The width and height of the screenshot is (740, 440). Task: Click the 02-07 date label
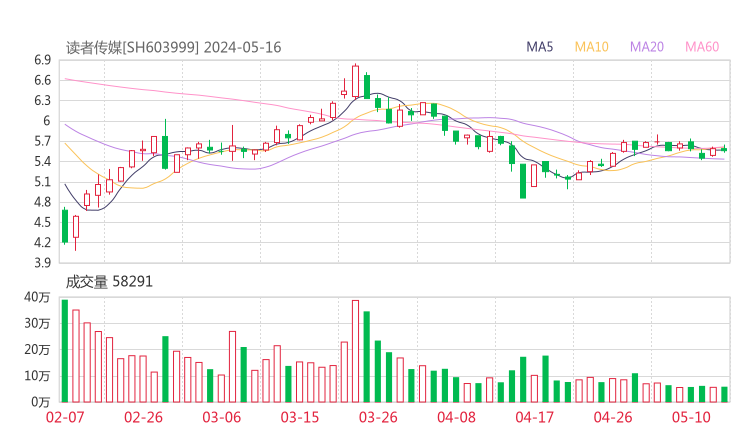pyautogui.click(x=65, y=417)
